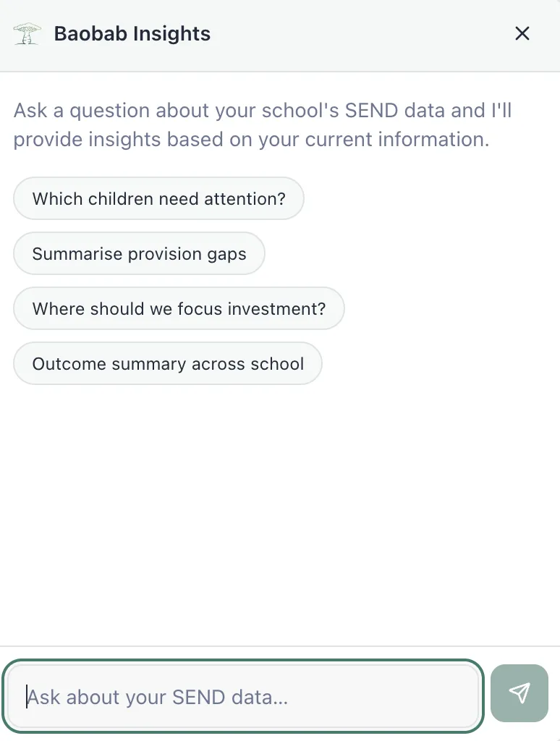Click the SEND data introduction text

(x=263, y=124)
